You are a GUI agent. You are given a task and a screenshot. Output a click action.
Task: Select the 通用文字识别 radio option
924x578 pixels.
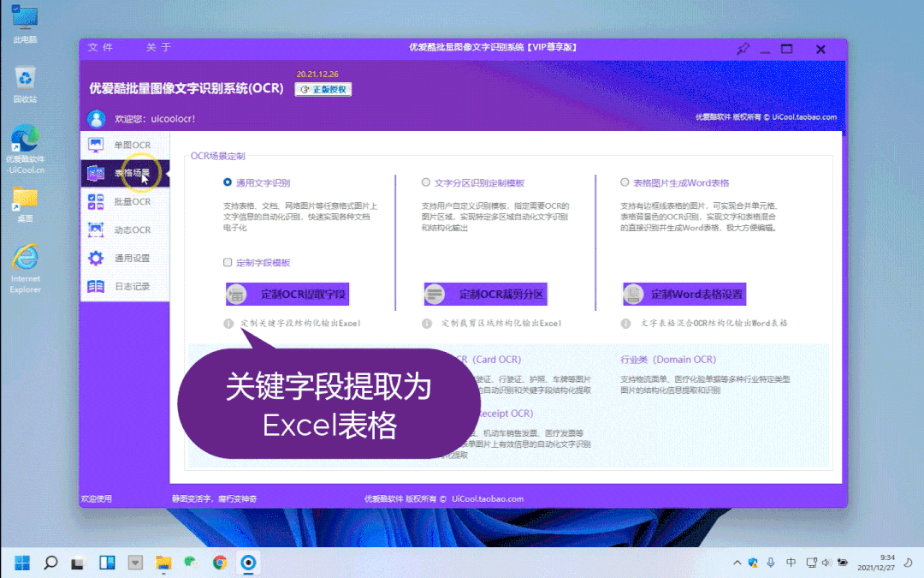[x=228, y=183]
